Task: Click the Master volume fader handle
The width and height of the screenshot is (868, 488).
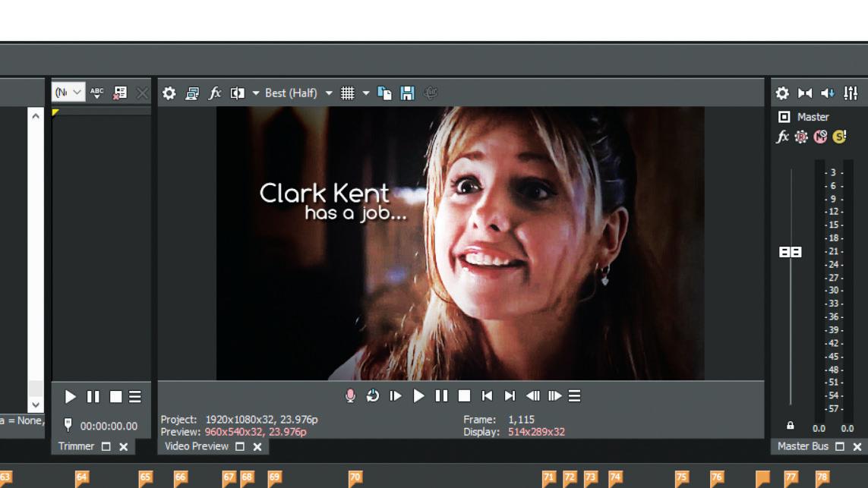Action: [791, 252]
